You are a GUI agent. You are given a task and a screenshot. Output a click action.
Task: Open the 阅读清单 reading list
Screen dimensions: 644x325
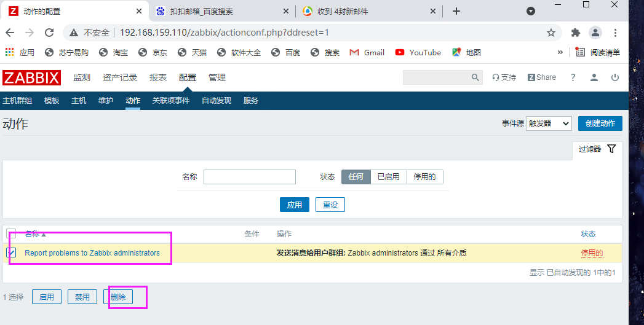[x=598, y=52]
